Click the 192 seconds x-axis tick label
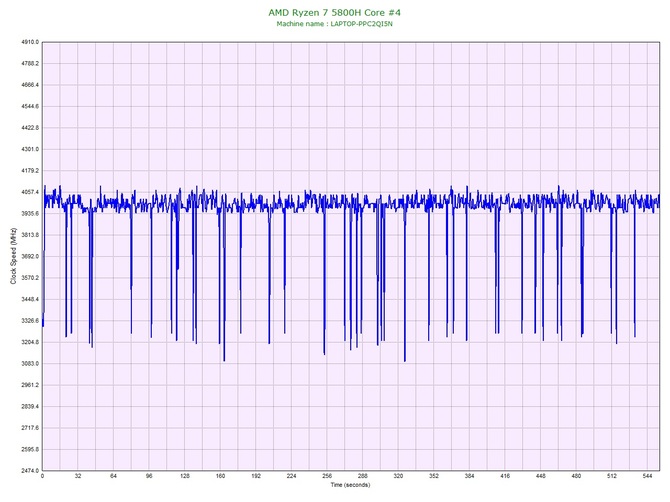This screenshot has width=670, height=502. [x=256, y=476]
